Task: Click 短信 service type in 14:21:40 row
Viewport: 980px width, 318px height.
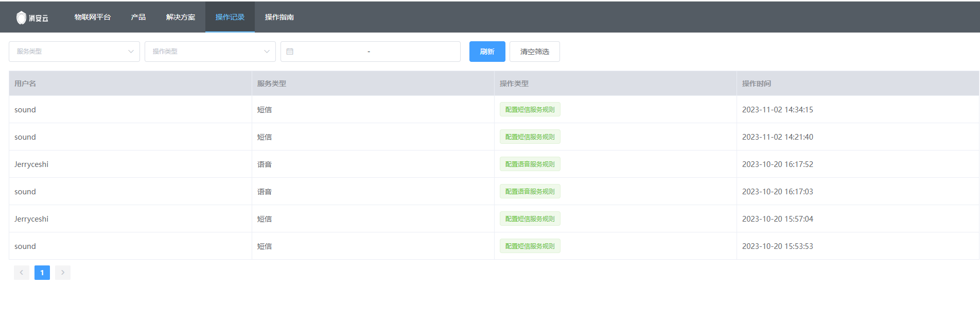Action: coord(265,137)
